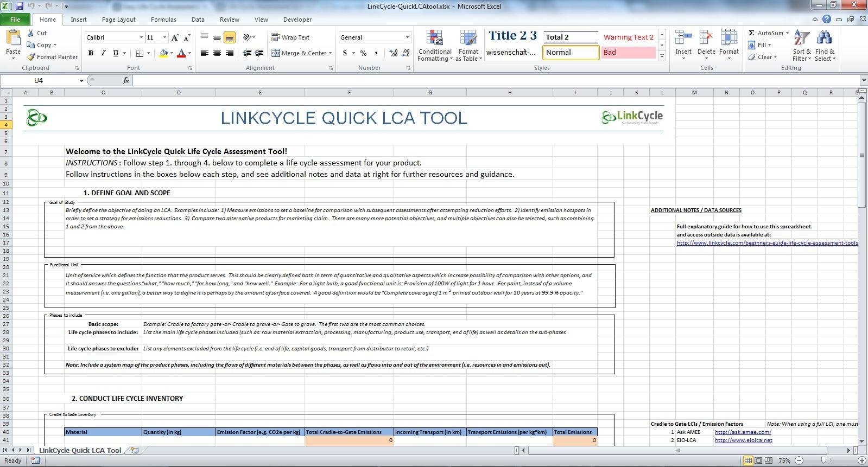Image resolution: width=868 pixels, height=467 pixels.
Task: Open the www.eiolca.net link
Action: (x=744, y=440)
